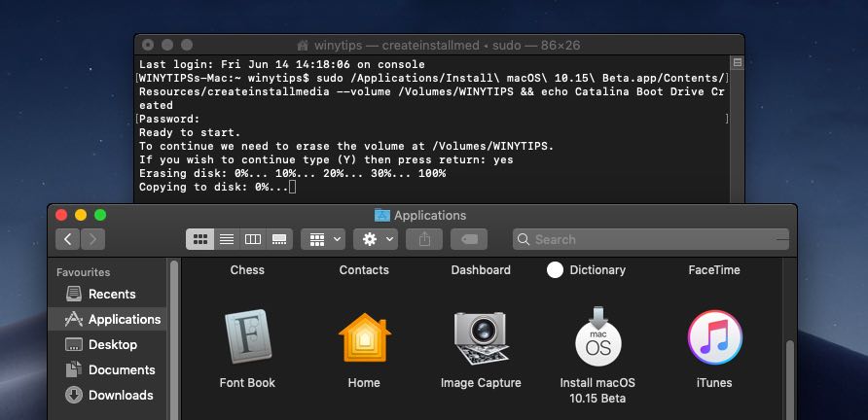Select the Home app icon
This screenshot has width=868, height=420.
click(x=364, y=337)
